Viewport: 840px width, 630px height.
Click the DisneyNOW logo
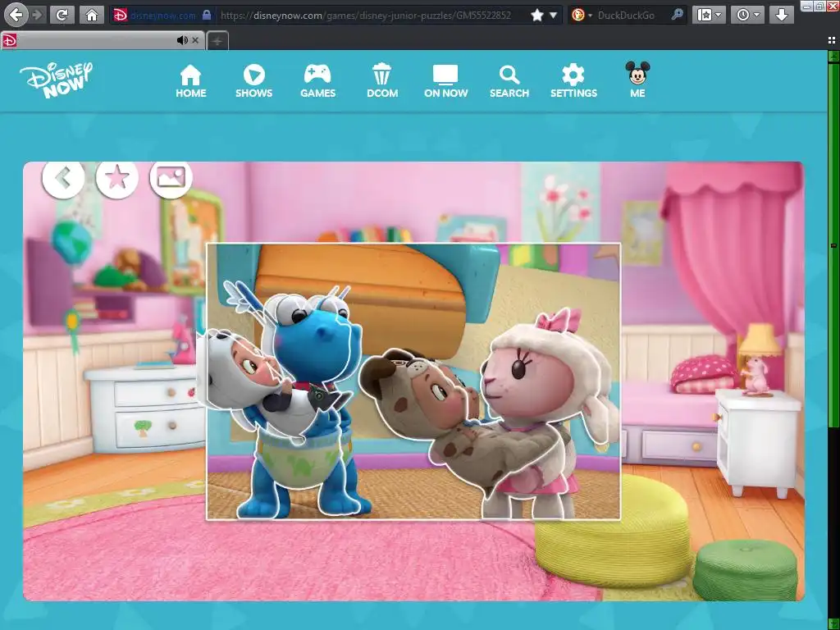tap(57, 80)
